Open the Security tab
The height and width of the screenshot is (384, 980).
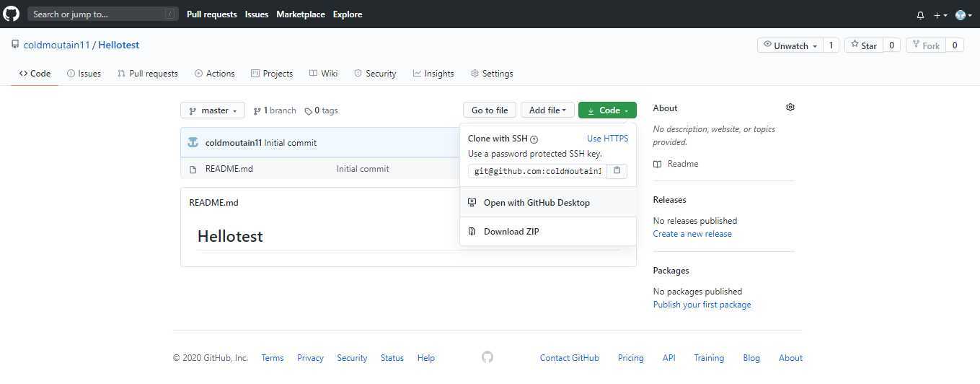375,74
